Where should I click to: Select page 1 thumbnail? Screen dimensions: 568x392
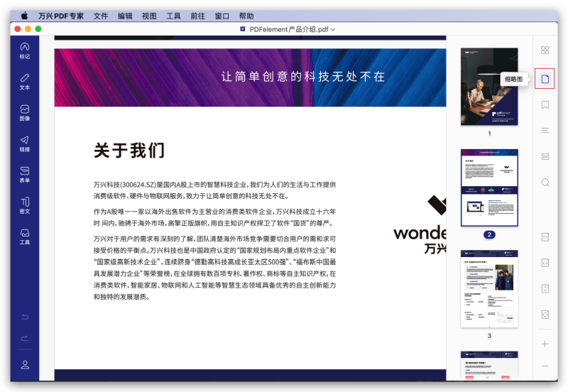(x=489, y=87)
